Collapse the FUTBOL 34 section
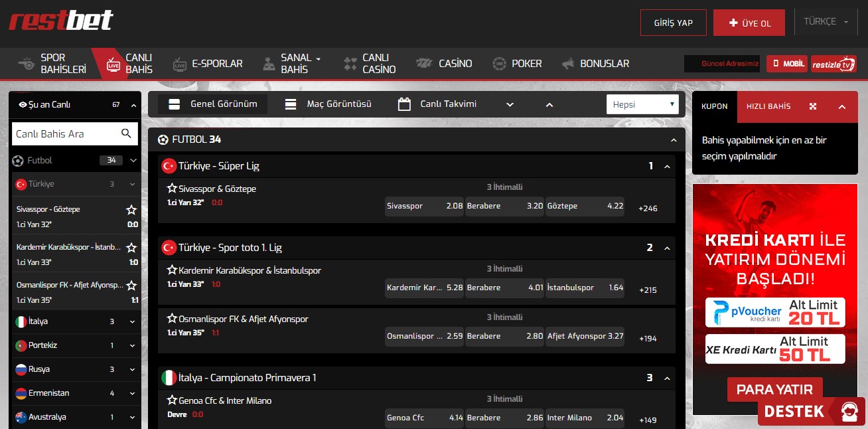 click(x=674, y=140)
